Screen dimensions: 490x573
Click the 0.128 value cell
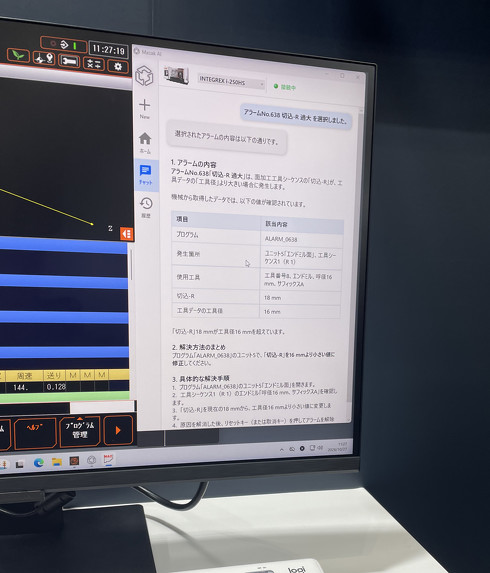point(56,387)
